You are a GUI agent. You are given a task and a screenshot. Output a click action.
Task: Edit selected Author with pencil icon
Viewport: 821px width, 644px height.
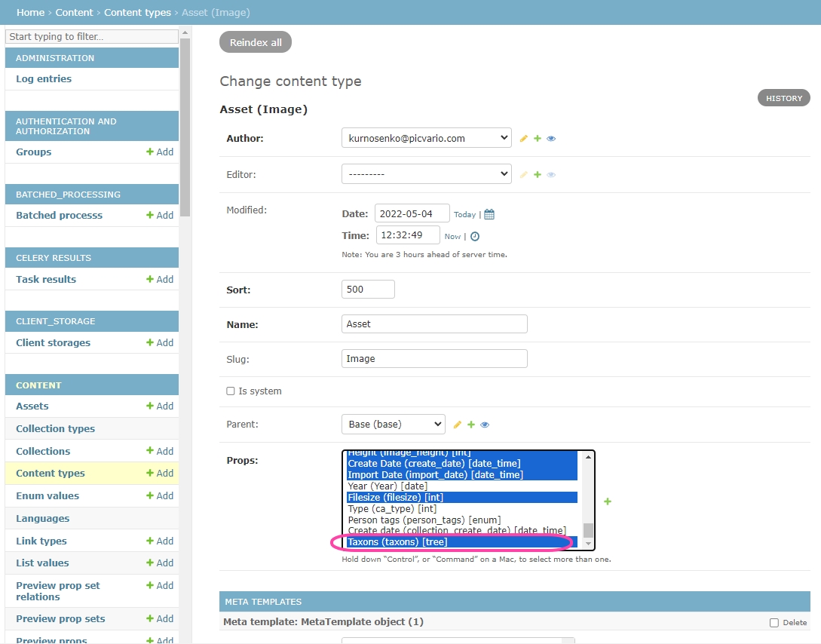[523, 139]
